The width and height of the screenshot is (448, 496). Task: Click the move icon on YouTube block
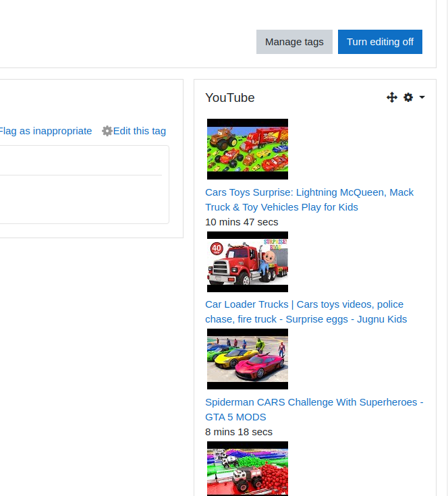click(392, 97)
